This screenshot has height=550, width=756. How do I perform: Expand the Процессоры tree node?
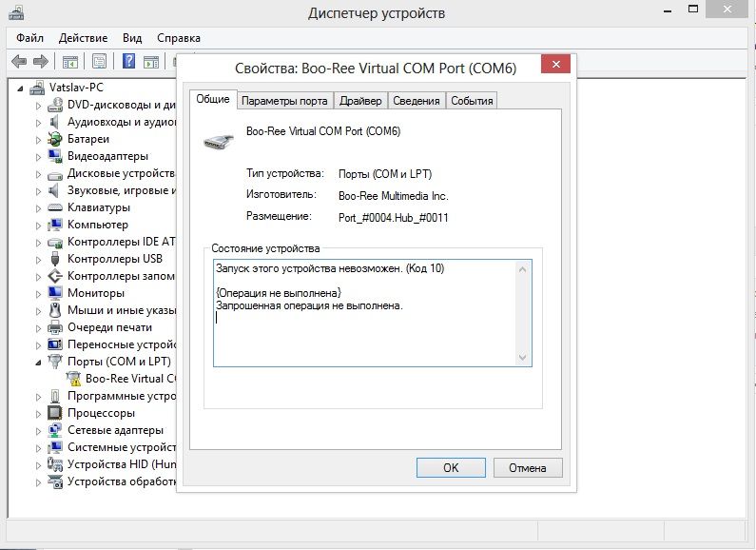coord(39,413)
